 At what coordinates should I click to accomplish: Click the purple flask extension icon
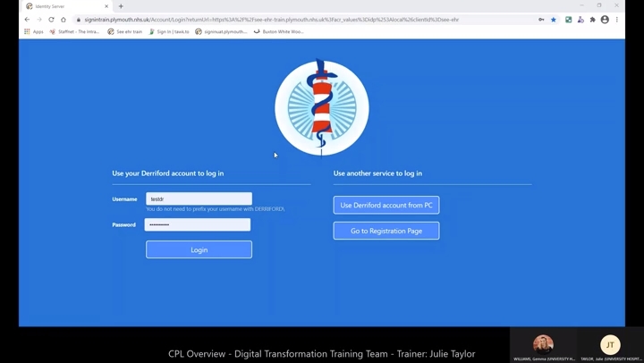coord(580,20)
